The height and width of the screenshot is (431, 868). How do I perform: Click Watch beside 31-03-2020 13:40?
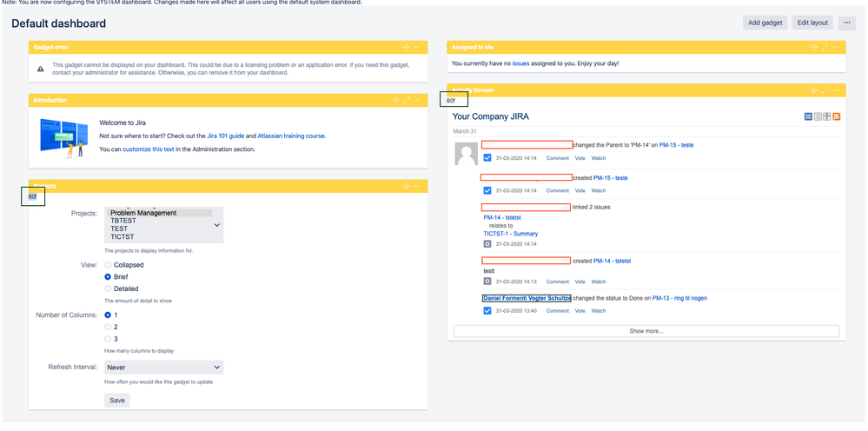point(599,311)
